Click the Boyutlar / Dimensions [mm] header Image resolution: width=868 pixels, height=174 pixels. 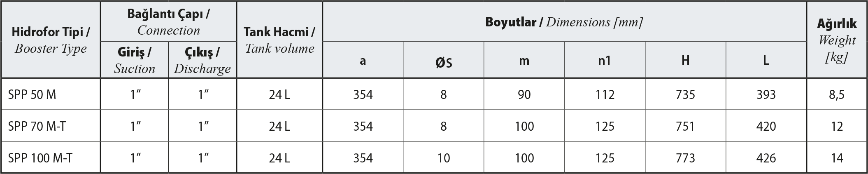coord(564,22)
